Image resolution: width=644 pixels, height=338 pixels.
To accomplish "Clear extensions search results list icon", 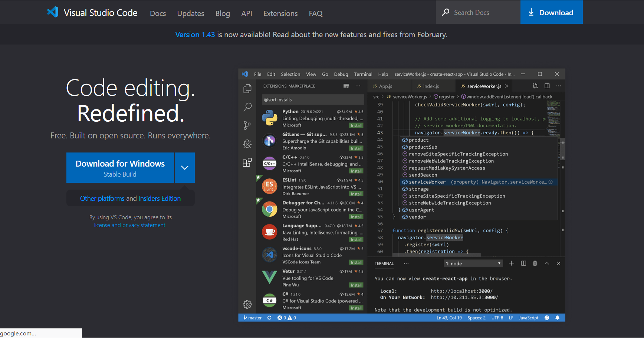I will coord(346,86).
